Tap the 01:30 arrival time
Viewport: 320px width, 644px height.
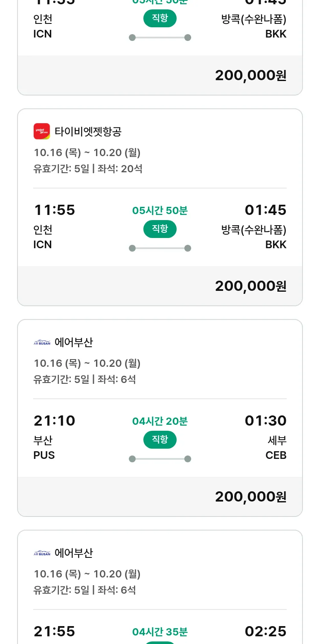pos(265,421)
